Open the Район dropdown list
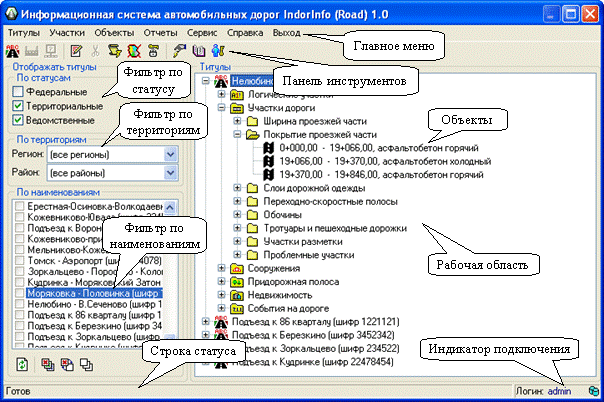This screenshot has height=402, width=604. pos(171,173)
